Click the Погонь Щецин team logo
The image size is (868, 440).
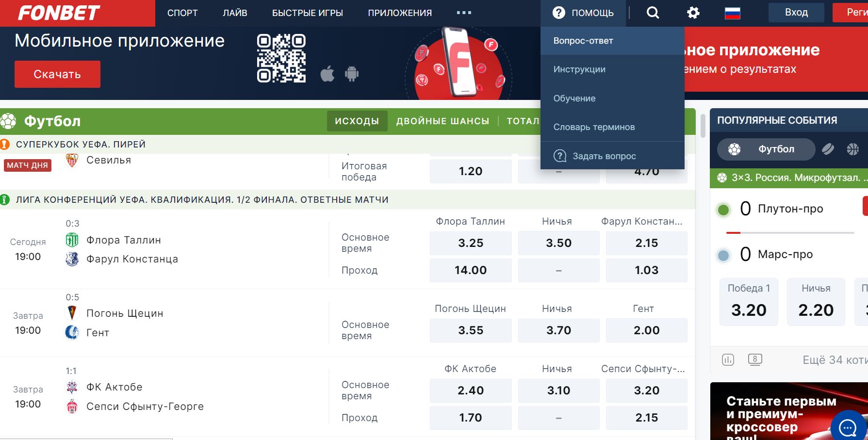[72, 313]
